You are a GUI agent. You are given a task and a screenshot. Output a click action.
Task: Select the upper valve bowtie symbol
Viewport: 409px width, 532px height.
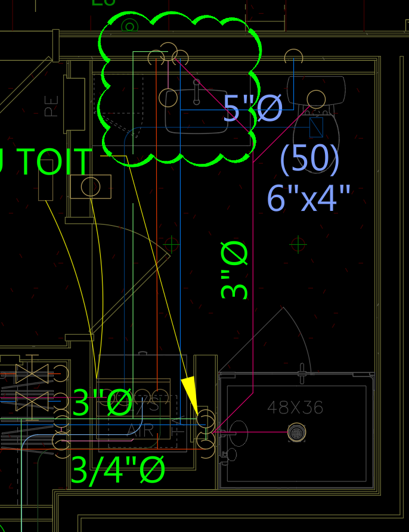31,374
